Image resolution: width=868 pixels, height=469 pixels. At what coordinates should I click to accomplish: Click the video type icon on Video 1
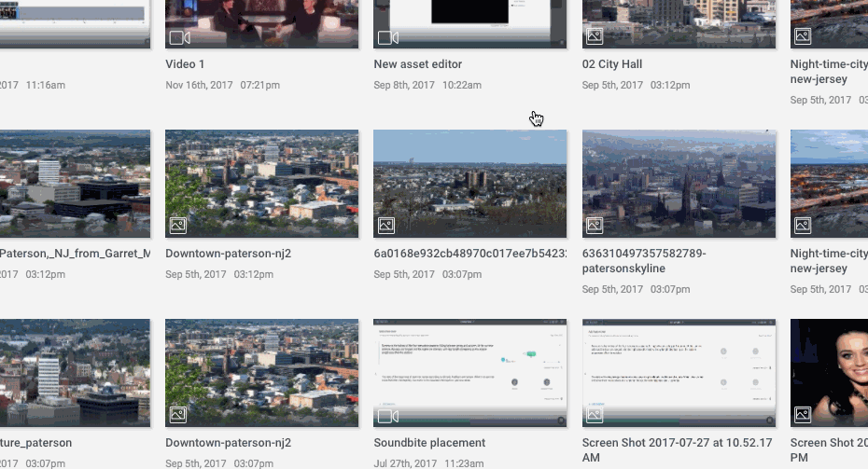point(179,37)
